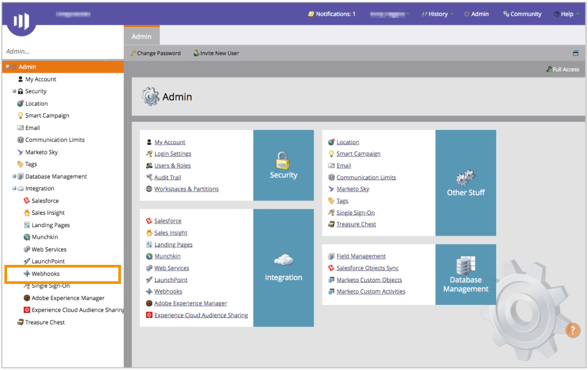This screenshot has height=370, width=588.
Task: Open the Marketo Custom Objects link
Action: 369,280
